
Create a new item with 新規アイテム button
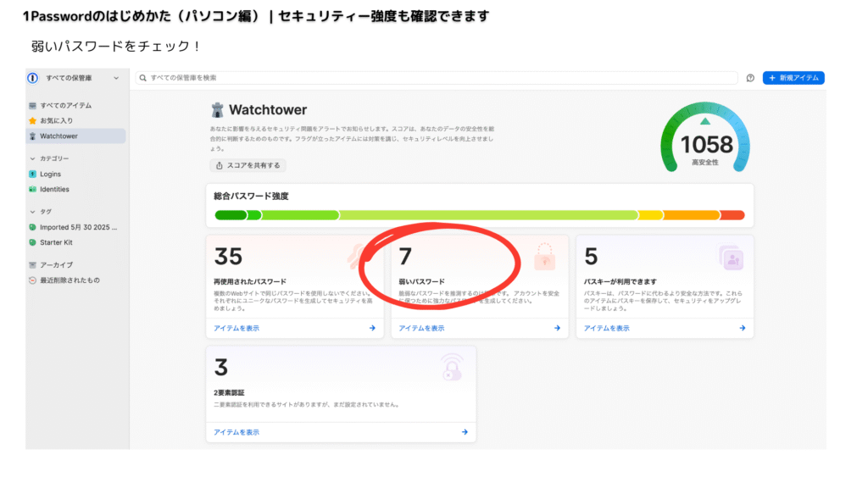pyautogui.click(x=793, y=78)
